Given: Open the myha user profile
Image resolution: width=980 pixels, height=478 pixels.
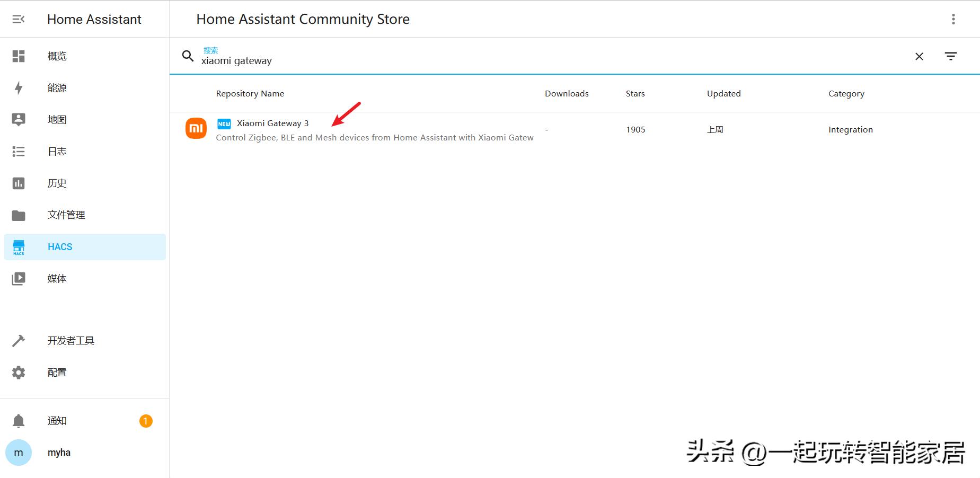Looking at the screenshot, I should click(x=58, y=452).
